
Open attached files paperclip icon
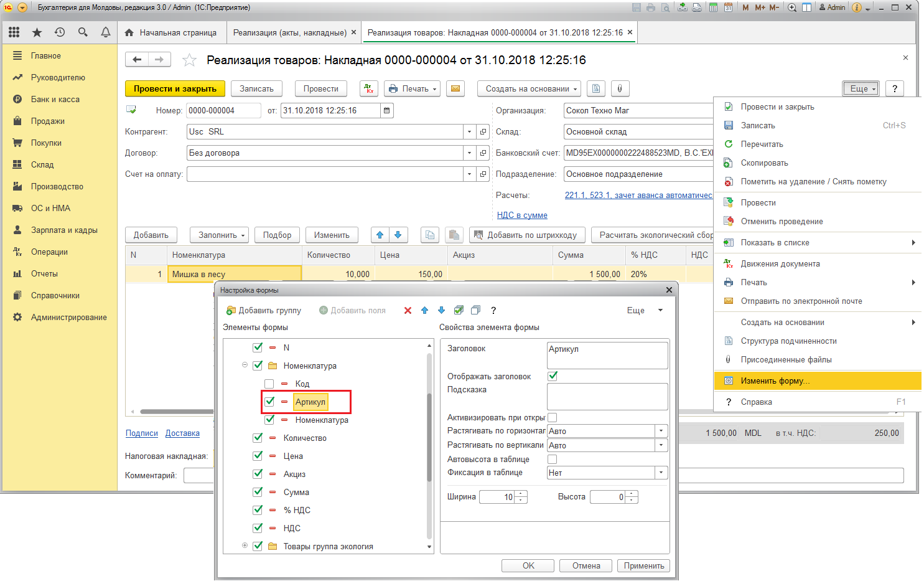pos(620,88)
